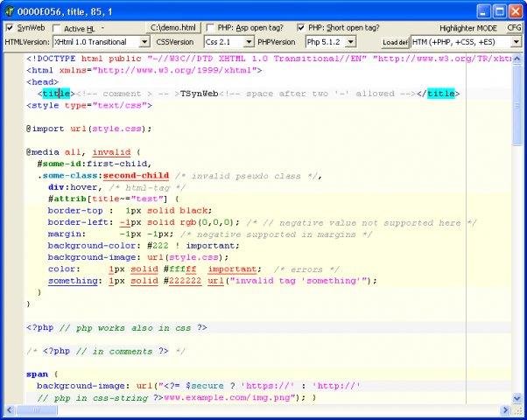Click '#some-id:first-child,' selector

[x=95, y=164]
